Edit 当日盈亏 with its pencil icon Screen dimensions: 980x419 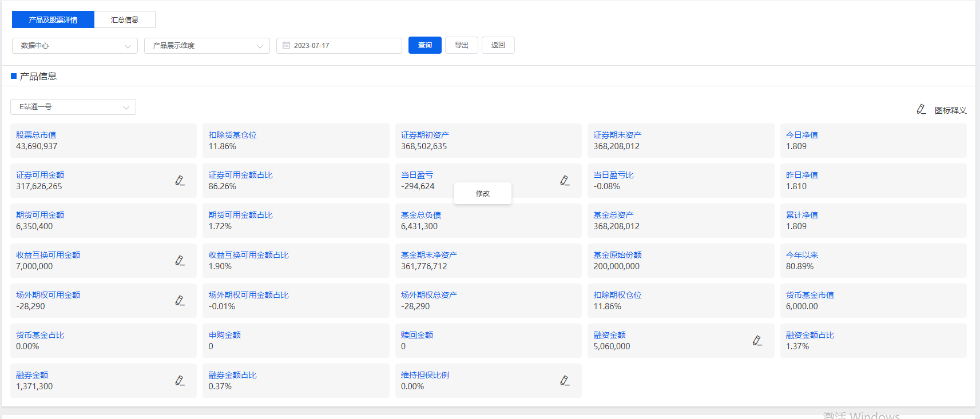(565, 181)
